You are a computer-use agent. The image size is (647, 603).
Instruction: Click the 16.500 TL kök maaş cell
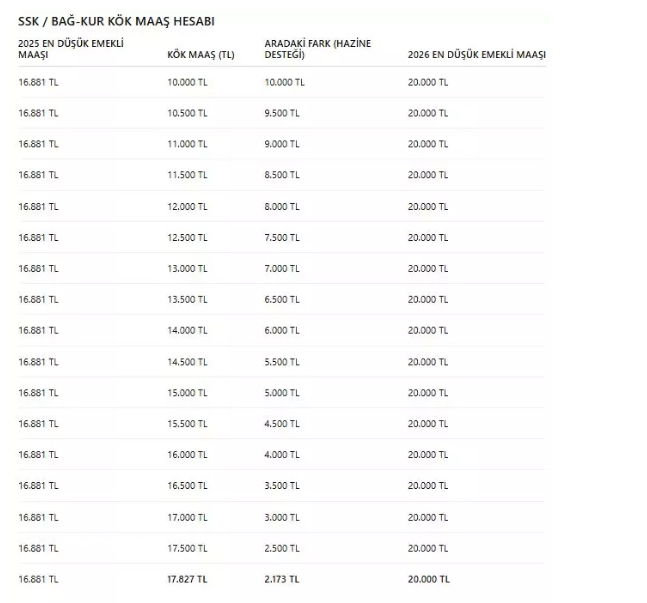tap(187, 486)
